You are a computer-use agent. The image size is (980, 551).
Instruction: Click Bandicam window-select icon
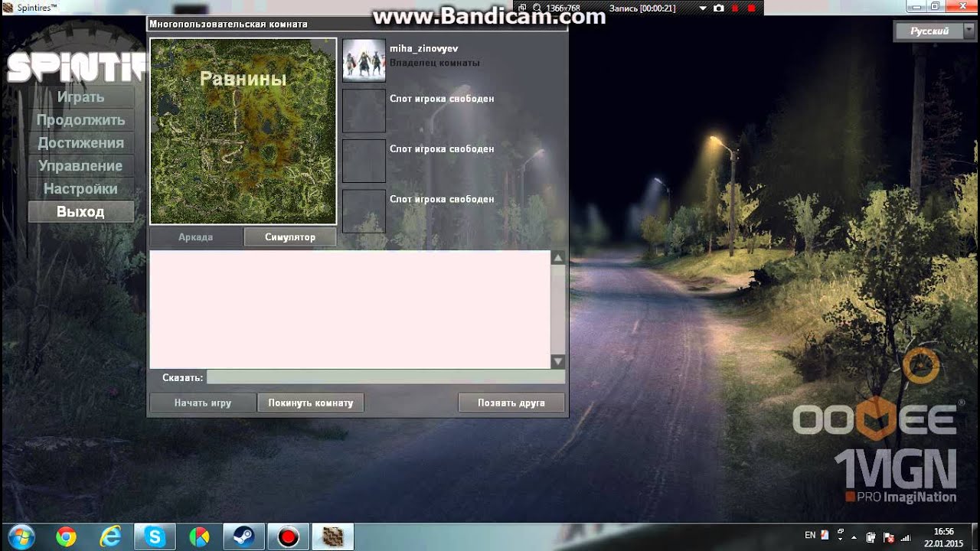pos(523,8)
